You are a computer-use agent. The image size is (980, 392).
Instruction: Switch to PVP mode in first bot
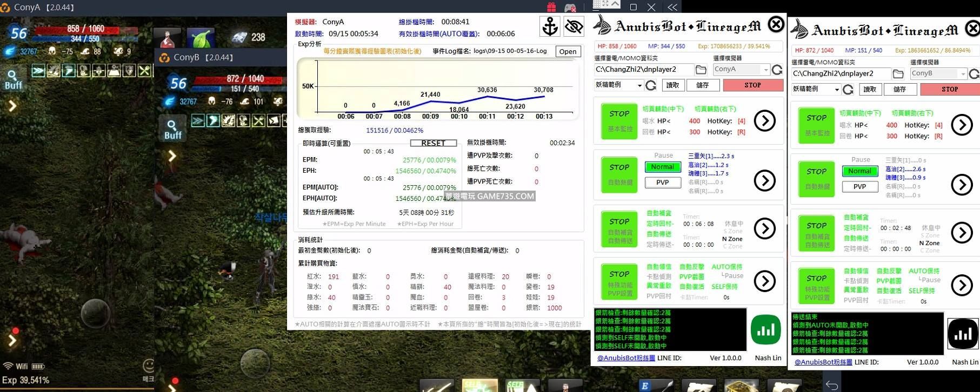coord(662,183)
